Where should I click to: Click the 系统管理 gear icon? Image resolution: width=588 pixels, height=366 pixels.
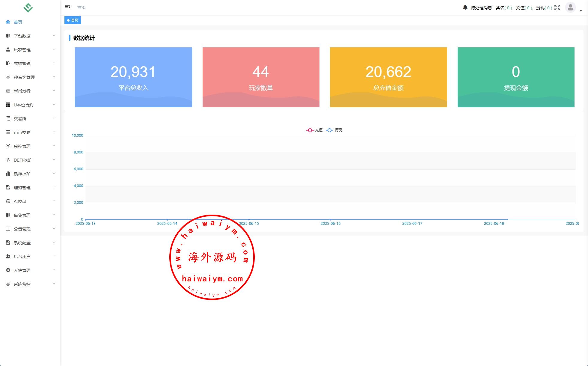click(x=8, y=270)
